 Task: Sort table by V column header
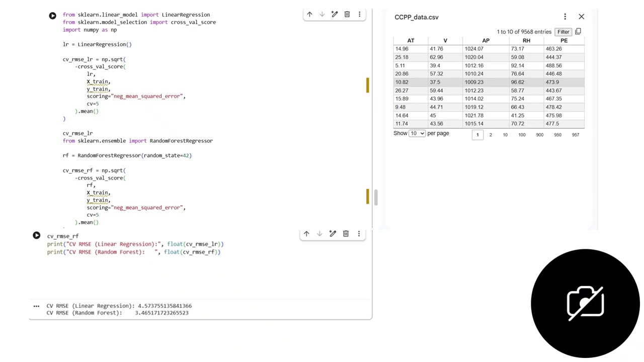click(x=445, y=41)
